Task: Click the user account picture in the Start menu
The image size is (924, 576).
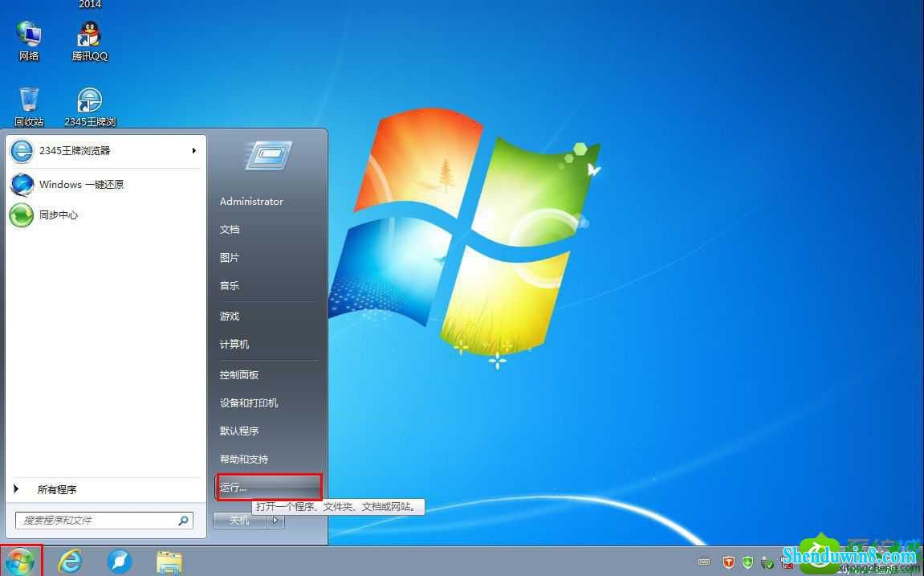Action: 268,156
